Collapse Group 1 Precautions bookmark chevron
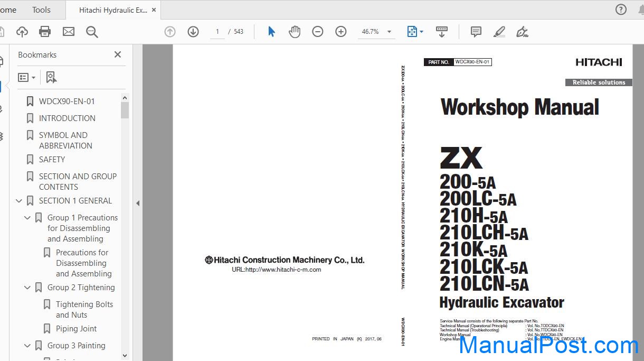This screenshot has width=644, height=361. tap(27, 218)
